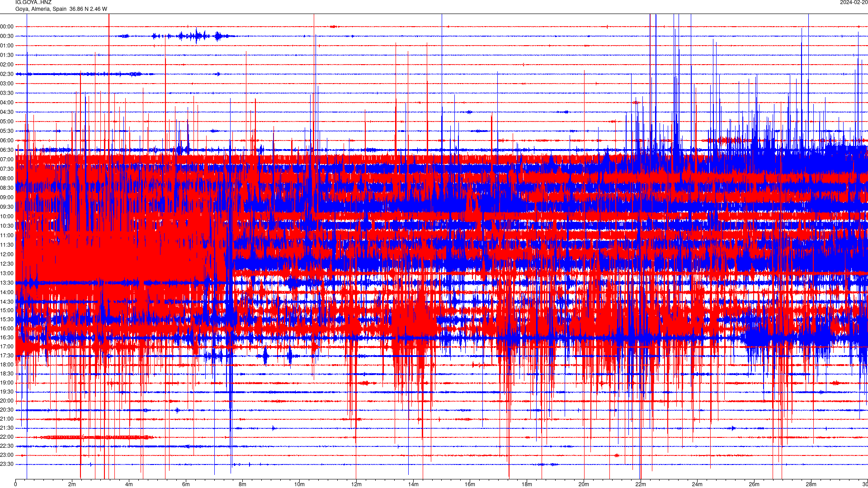The height and width of the screenshot is (488, 868).
Task: Choose the 05:30 row label
Action: [x=7, y=131]
